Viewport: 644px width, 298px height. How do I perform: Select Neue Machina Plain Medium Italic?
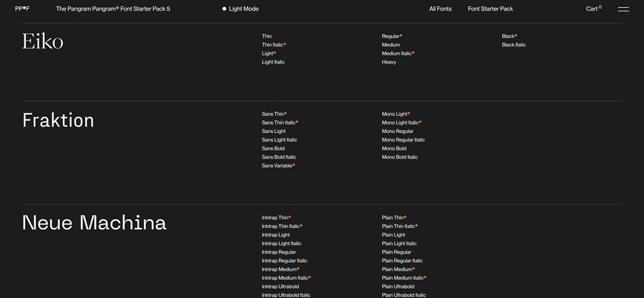click(404, 278)
